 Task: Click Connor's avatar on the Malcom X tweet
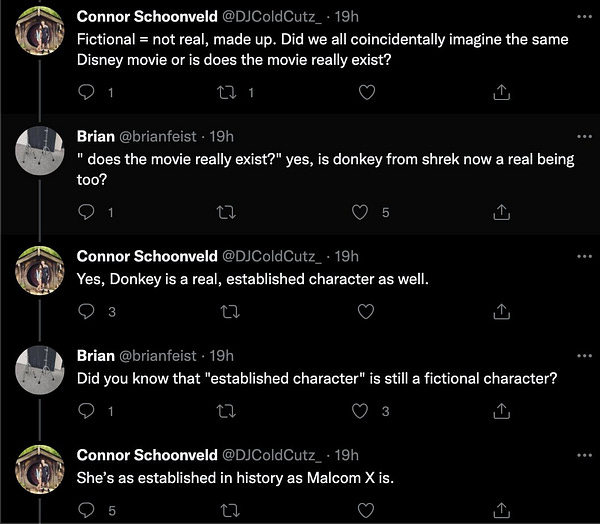pyautogui.click(x=43, y=471)
